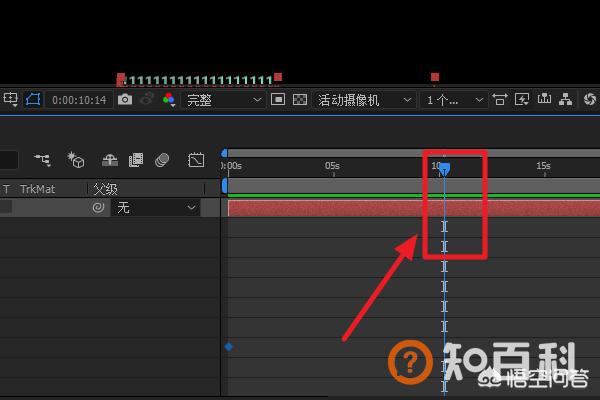Click the 父级 parent column header
Viewport: 600px width, 400px height.
tap(105, 189)
